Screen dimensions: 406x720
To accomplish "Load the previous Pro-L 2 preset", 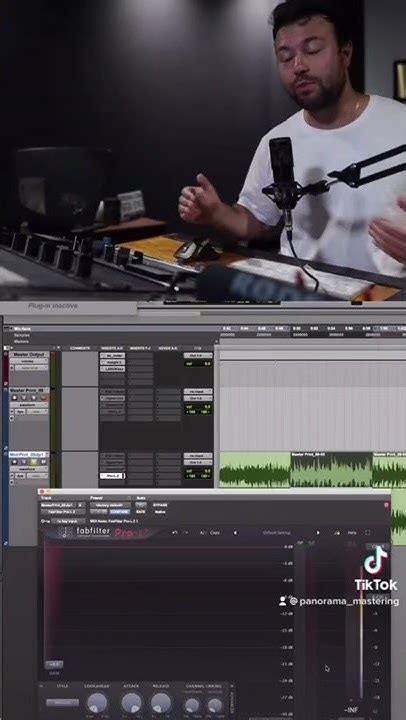I will point(236,533).
